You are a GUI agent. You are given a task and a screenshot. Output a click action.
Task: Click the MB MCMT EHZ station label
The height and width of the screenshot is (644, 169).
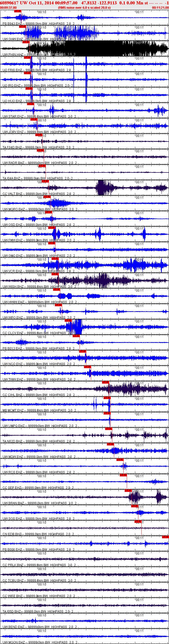click(13, 410)
